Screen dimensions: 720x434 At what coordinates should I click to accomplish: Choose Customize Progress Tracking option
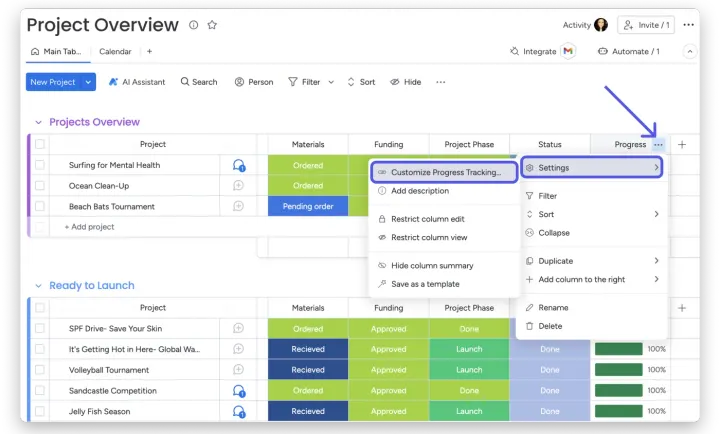[444, 172]
